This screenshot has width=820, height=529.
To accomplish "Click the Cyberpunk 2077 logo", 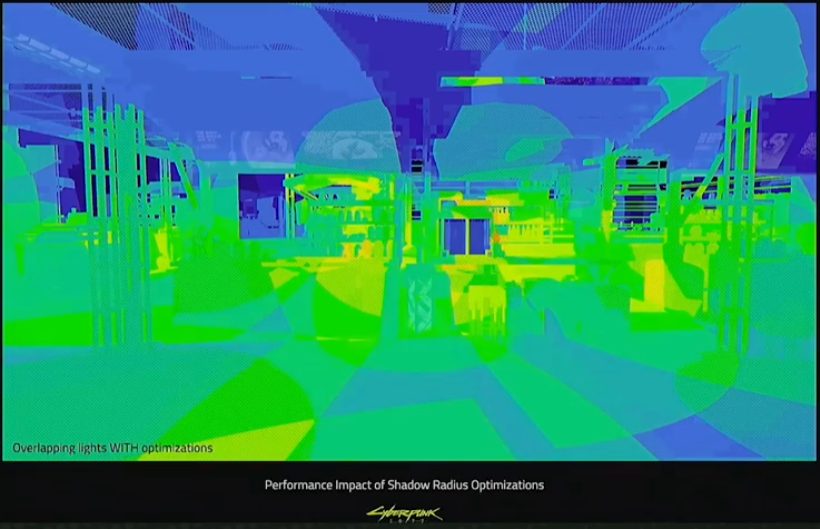I will click(x=404, y=514).
